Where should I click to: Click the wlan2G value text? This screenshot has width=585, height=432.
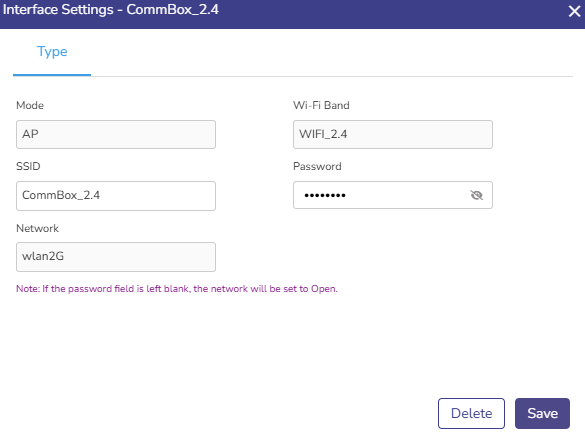(43, 256)
